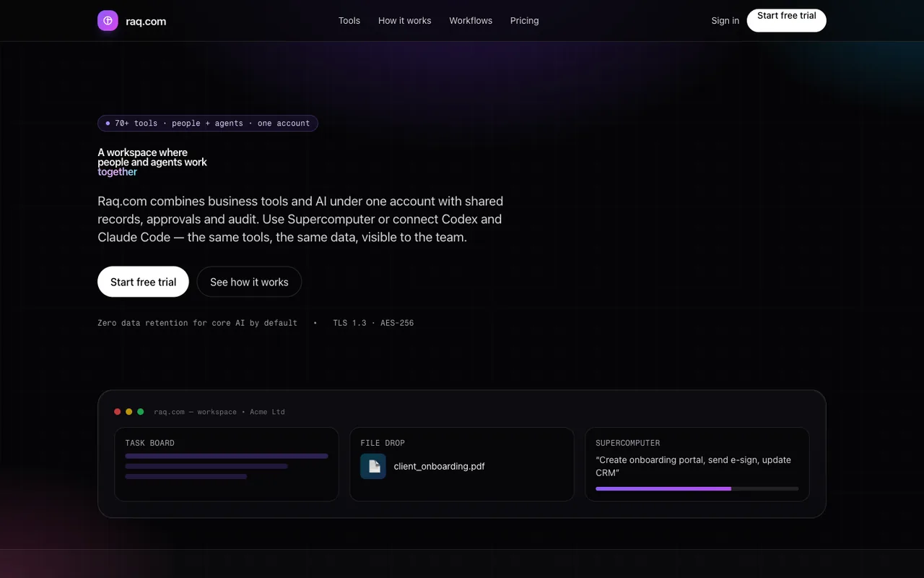The height and width of the screenshot is (578, 924).
Task: Click the 'Zero data retention' note
Action: click(x=198, y=323)
